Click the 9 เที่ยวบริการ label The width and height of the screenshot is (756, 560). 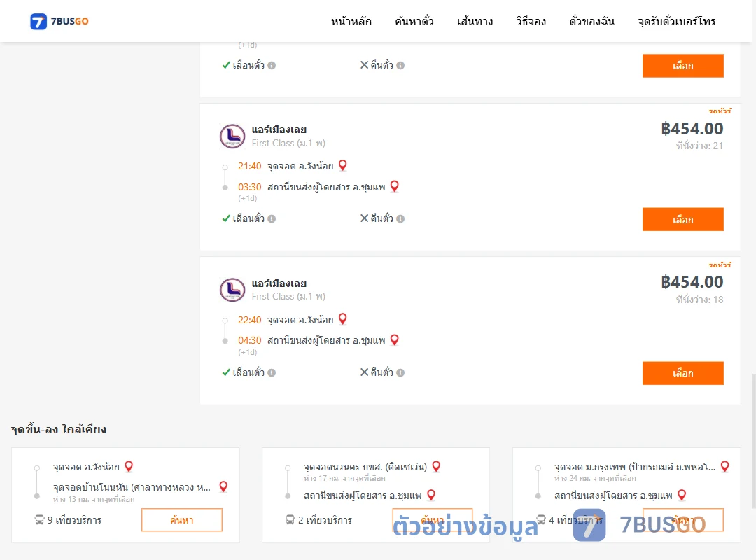point(74,520)
